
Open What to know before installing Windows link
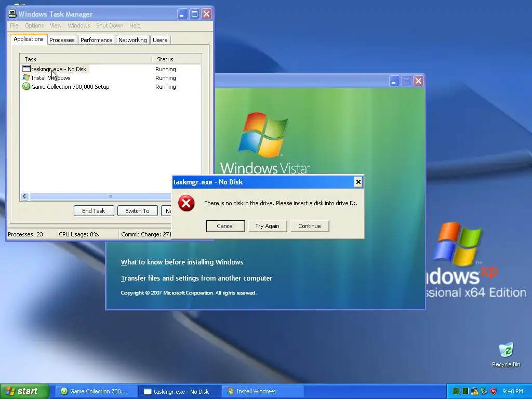[x=182, y=262]
